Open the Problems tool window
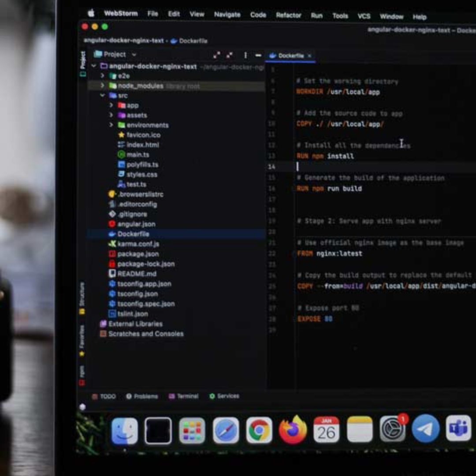476x476 pixels. (x=142, y=396)
